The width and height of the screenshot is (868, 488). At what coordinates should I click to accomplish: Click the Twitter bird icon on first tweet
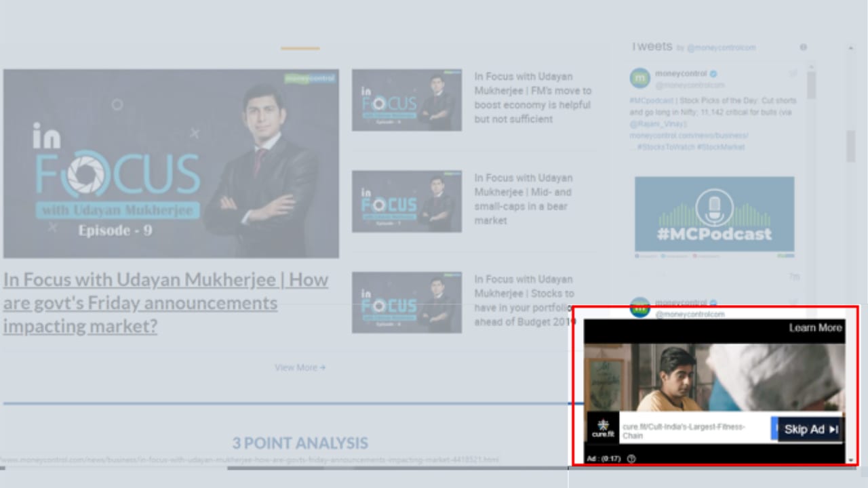[793, 73]
